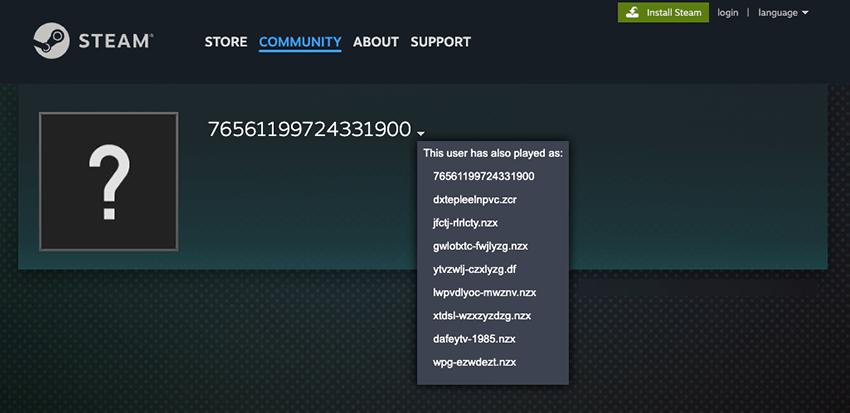Click the Install Steam button
This screenshot has width=850, height=413.
tap(663, 12)
